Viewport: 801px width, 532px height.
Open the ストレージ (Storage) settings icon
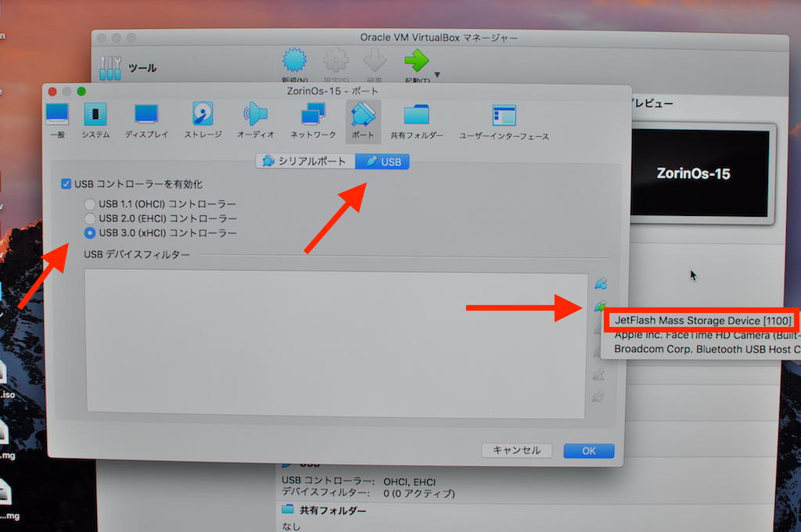pos(203,116)
